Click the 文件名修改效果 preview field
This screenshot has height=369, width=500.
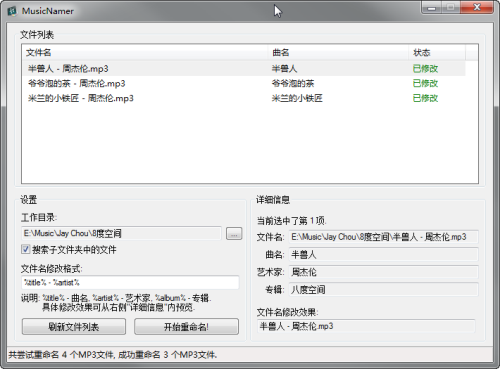click(366, 326)
